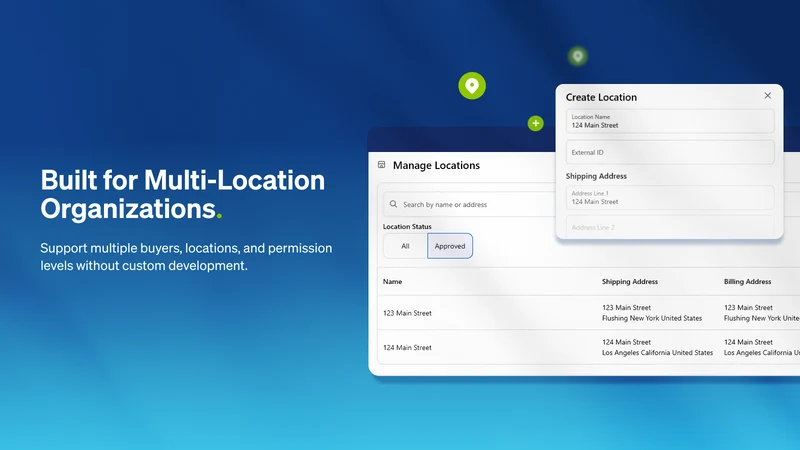Click the Shipping Address column header
800x450 pixels.
630,282
